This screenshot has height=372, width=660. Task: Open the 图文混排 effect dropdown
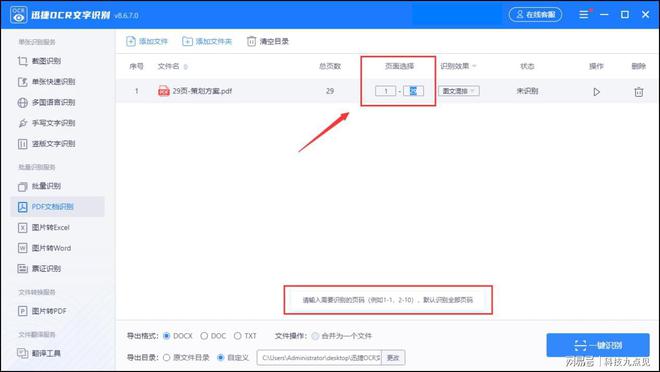coord(459,91)
